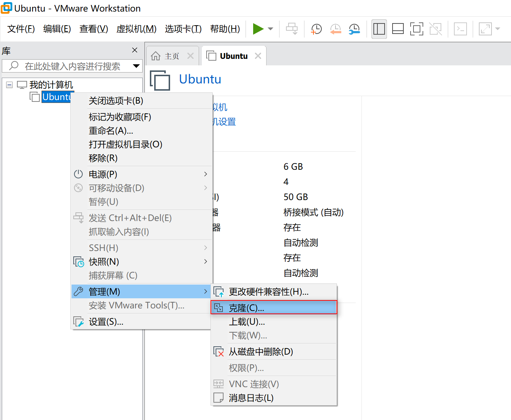Toggle the thumbnail bar view icon
Screen dimensions: 511x420
(x=398, y=29)
